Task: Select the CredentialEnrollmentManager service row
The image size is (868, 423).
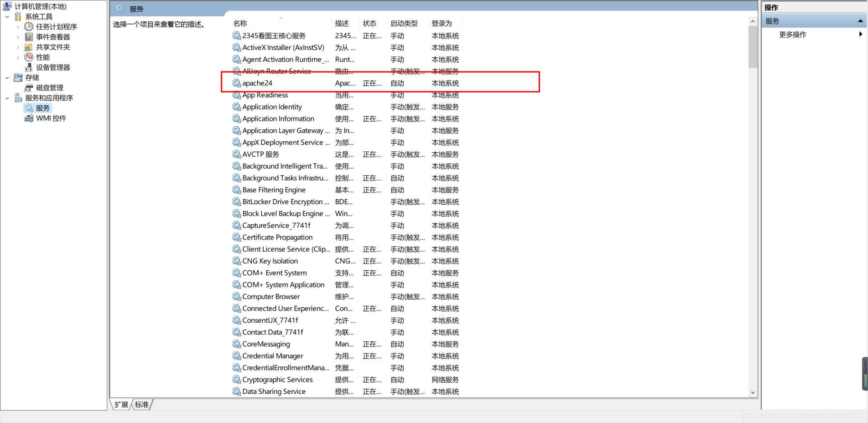Action: point(346,368)
